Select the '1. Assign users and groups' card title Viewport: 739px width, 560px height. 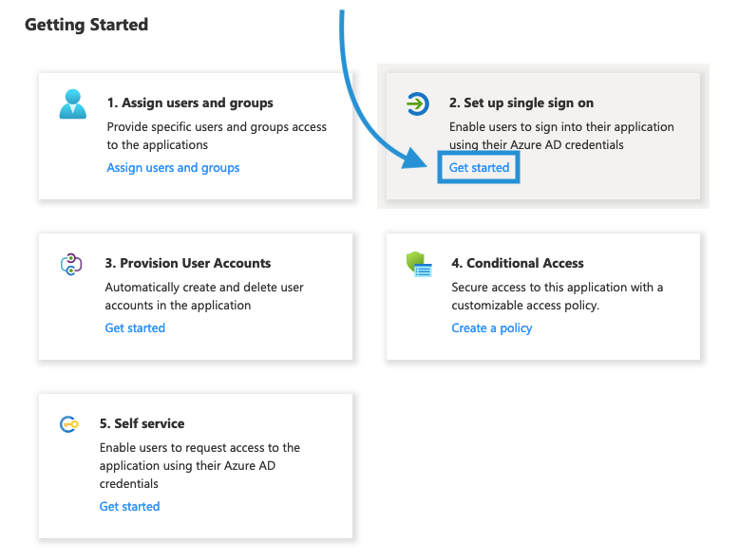pos(190,103)
